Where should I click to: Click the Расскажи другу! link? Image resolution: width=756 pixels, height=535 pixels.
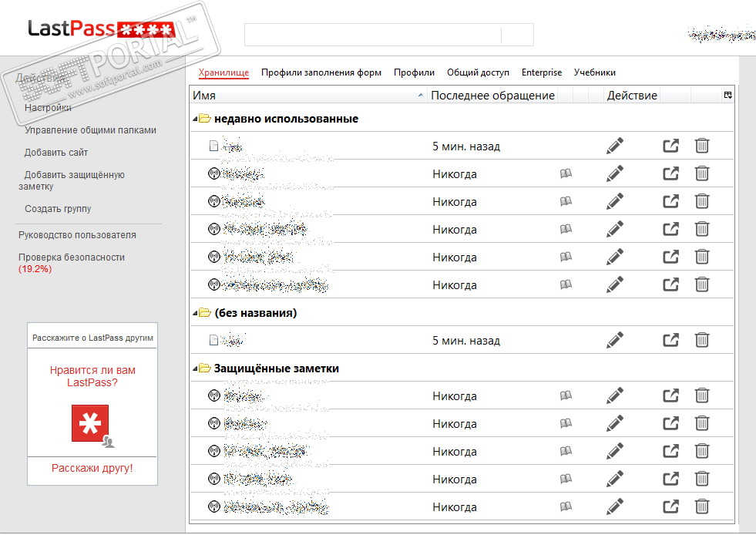click(x=92, y=468)
